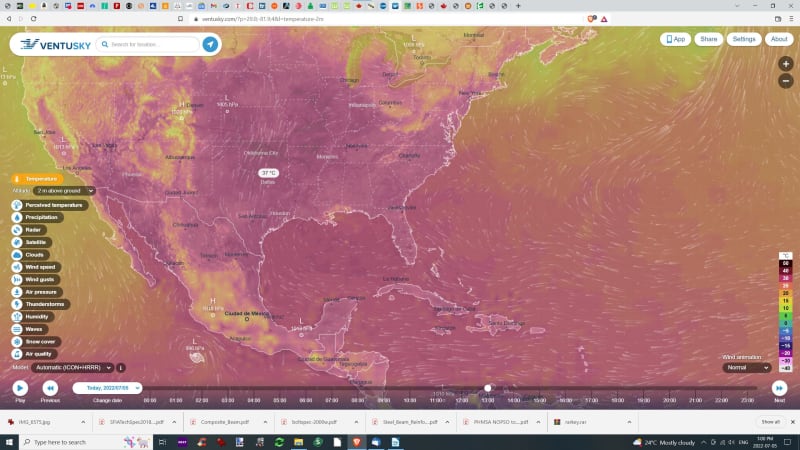
Task: Show the Air quality layer
Action: (34, 354)
